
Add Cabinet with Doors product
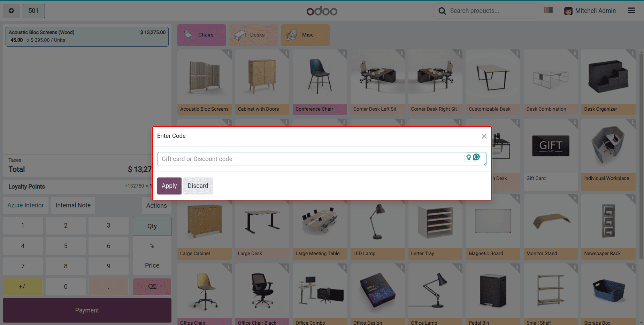pyautogui.click(x=262, y=82)
